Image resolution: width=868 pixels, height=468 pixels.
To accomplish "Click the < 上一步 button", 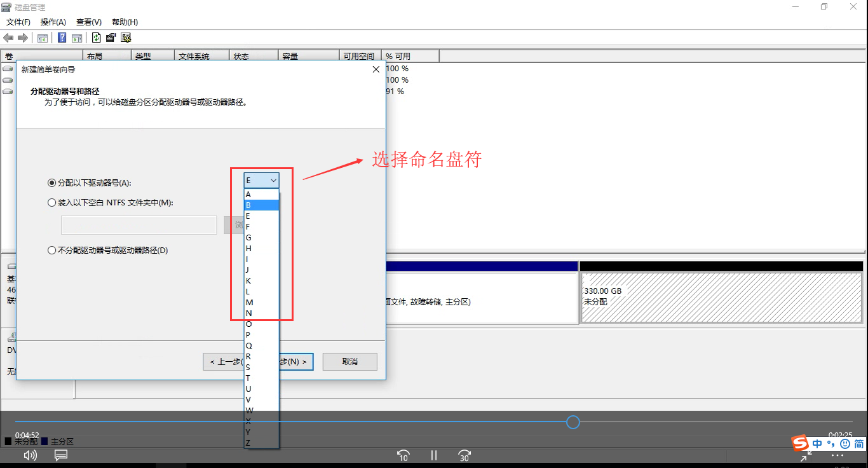I will coord(224,362).
